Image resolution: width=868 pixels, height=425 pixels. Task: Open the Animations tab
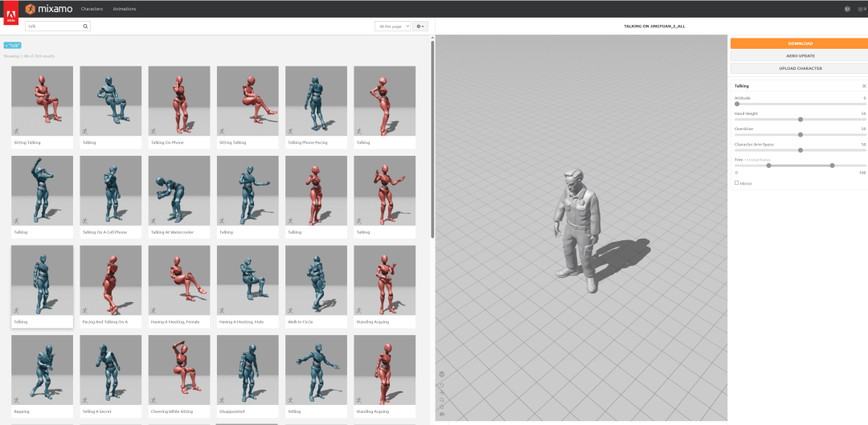pos(124,9)
